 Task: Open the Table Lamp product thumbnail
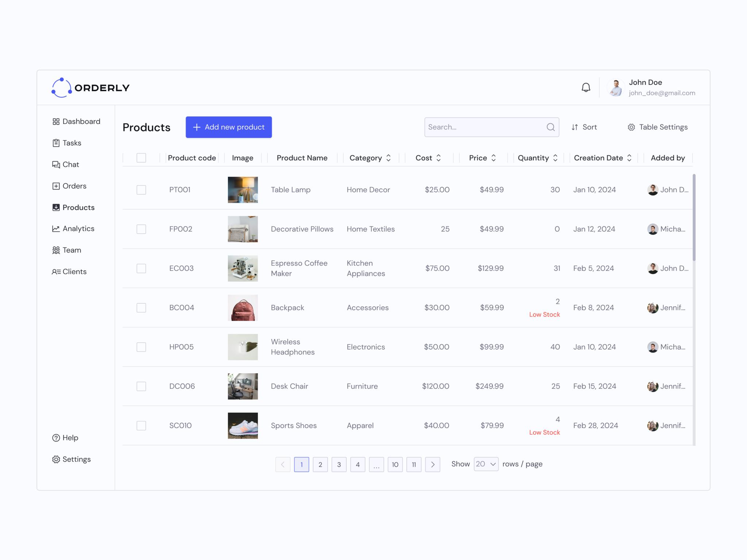pyautogui.click(x=243, y=190)
